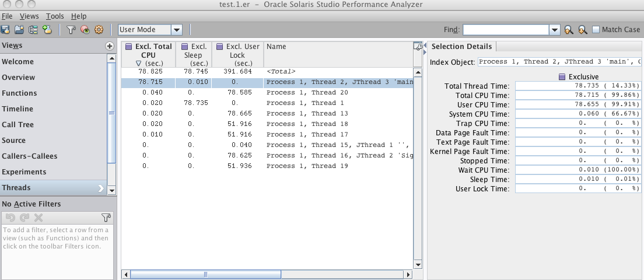The height and width of the screenshot is (280, 644).
Task: Switch to the Functions view
Action: click(x=54, y=93)
